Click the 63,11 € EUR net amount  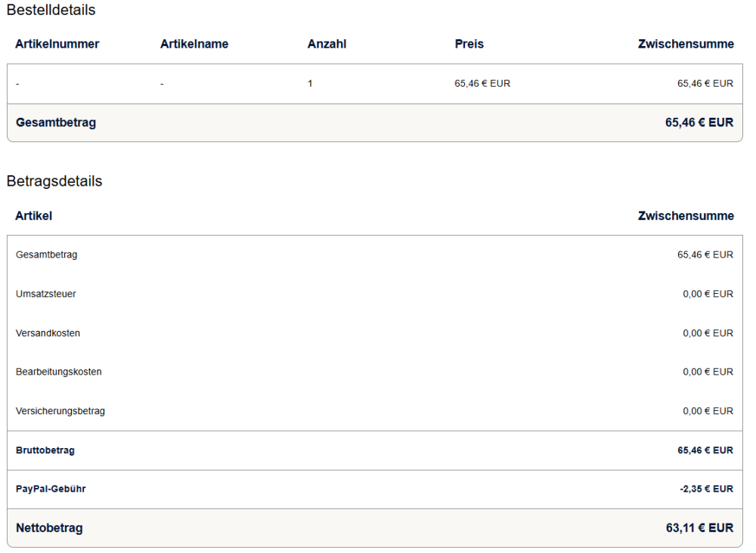coord(699,528)
